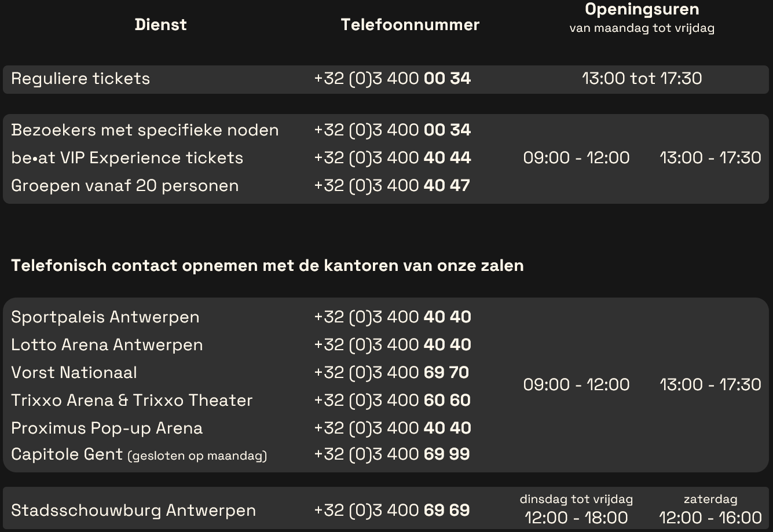
Task: Click the 'zaterdag' hours label
Action: click(x=710, y=499)
